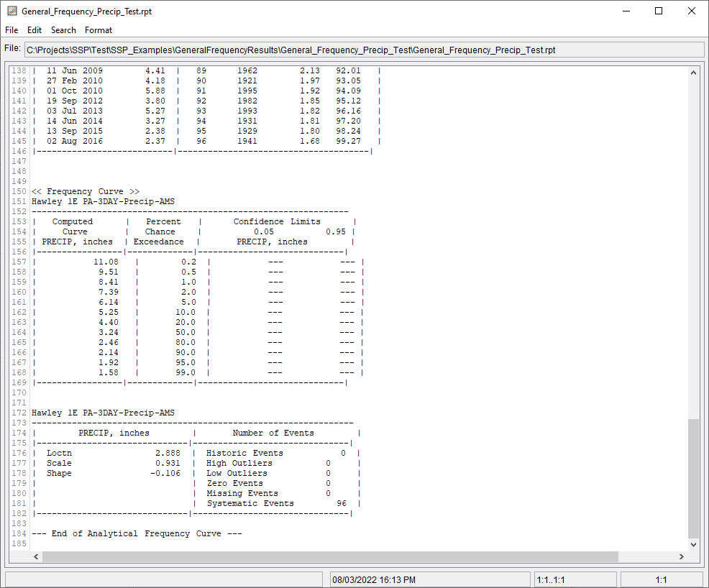Click the 1:1 indicator at bottom right
Screen dimensions: 709x588
663,579
